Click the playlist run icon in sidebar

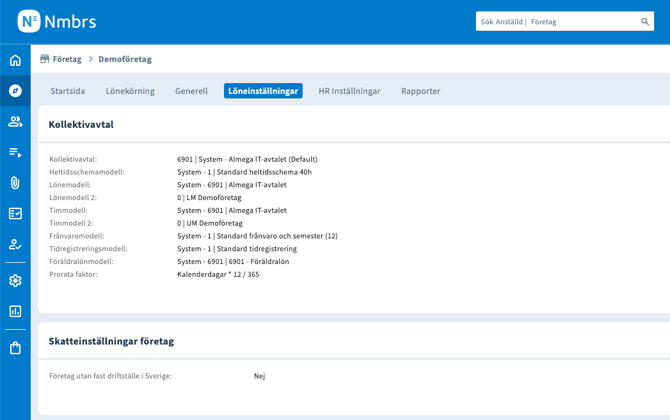[15, 153]
